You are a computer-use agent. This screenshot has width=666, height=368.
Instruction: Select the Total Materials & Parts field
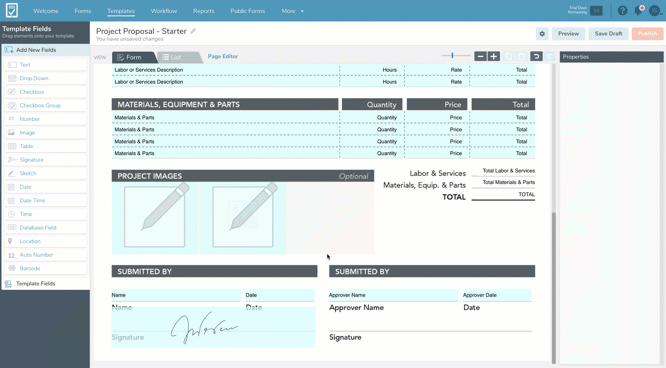click(503, 182)
